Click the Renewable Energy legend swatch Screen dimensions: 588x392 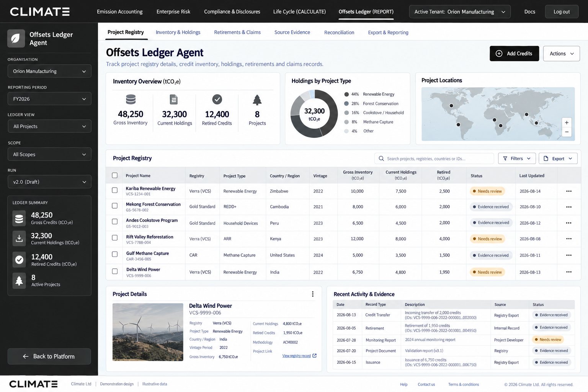pyautogui.click(x=346, y=94)
